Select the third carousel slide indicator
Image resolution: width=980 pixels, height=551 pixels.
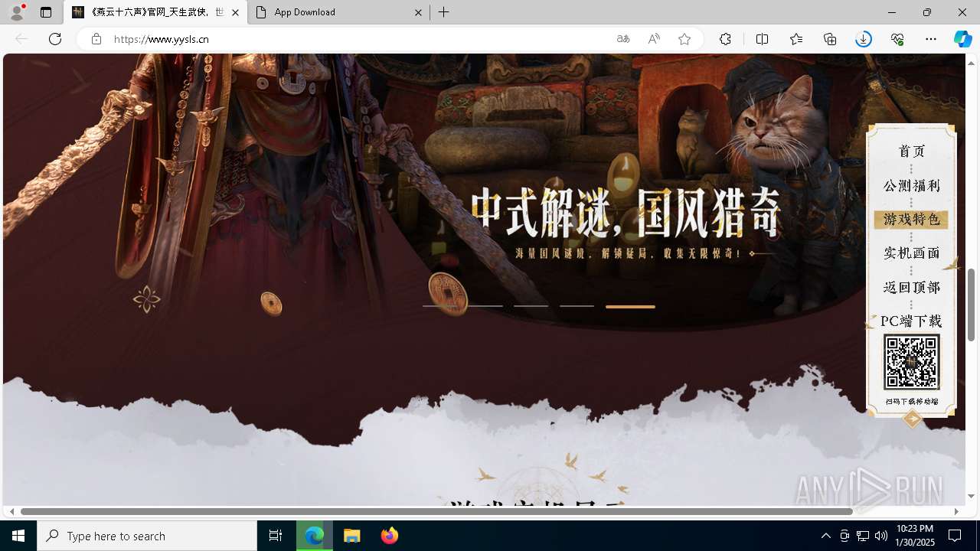tap(531, 306)
